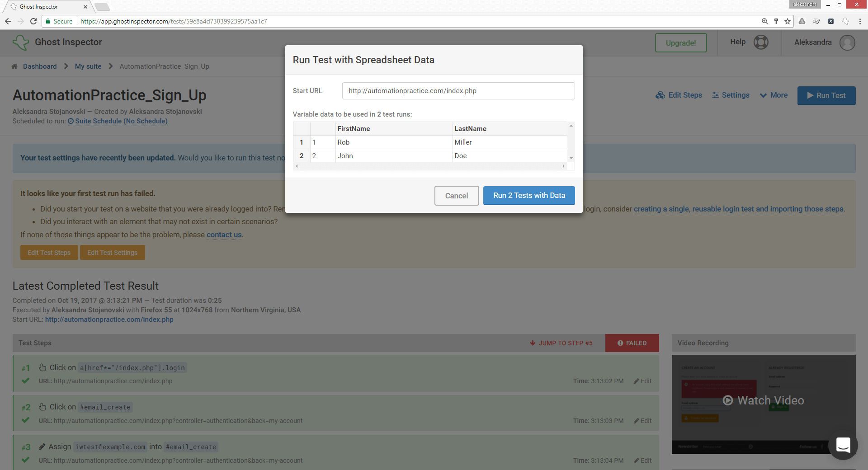Go back using the browser back arrow
Viewport: 868px width, 470px height.
point(8,21)
